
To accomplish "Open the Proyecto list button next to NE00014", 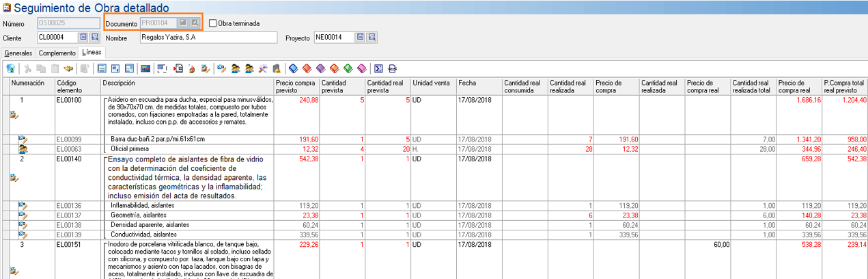I will click(361, 37).
